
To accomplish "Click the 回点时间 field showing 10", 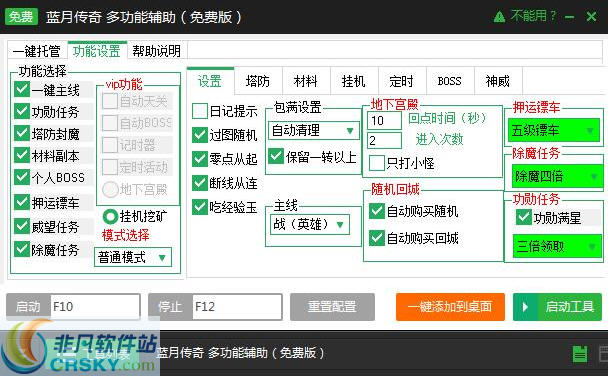I will click(384, 121).
